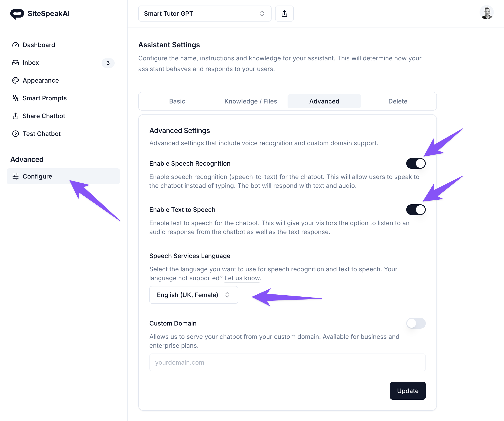Viewport: 504px width, 421px height.
Task: Click the Smart Prompts sparkle icon
Action: coord(16,98)
